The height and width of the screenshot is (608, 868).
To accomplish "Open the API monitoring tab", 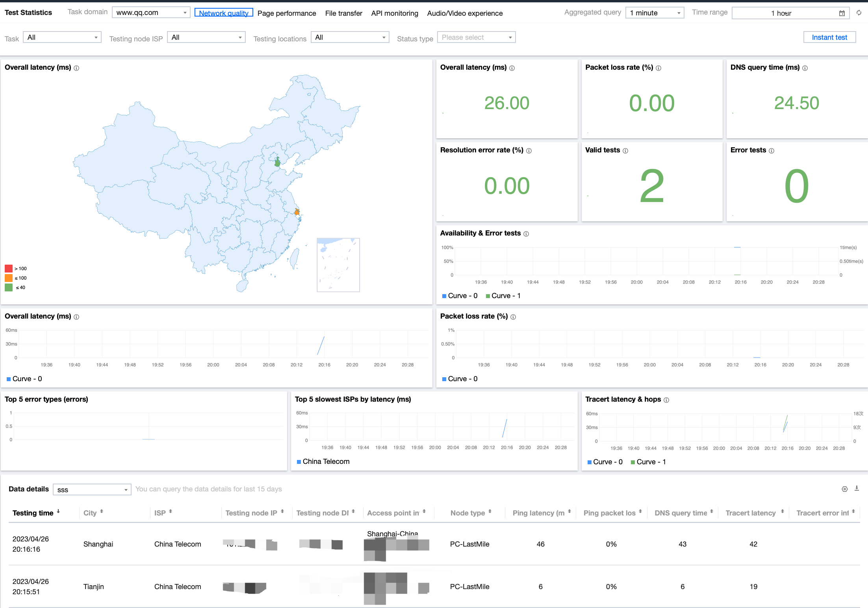I will coord(395,13).
